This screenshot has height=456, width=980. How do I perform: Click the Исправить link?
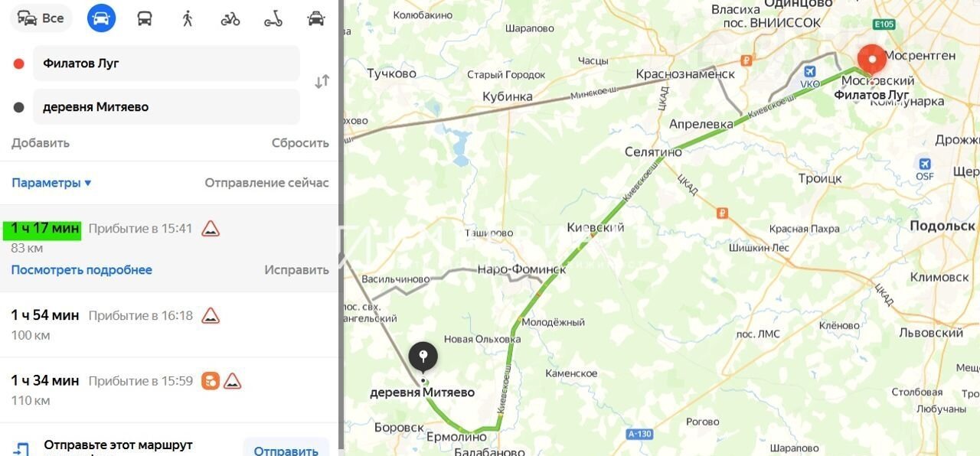pos(296,270)
